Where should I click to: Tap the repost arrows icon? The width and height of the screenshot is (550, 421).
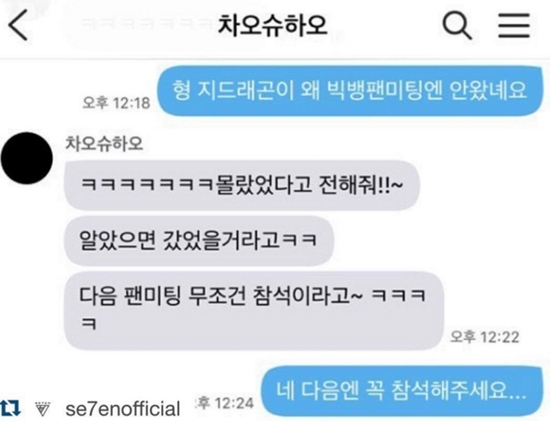point(11,408)
